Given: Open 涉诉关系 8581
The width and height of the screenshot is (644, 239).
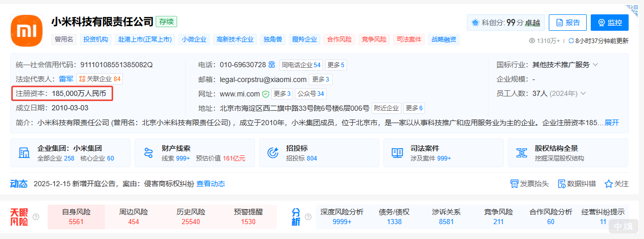Looking at the screenshot, I should click(x=446, y=217).
